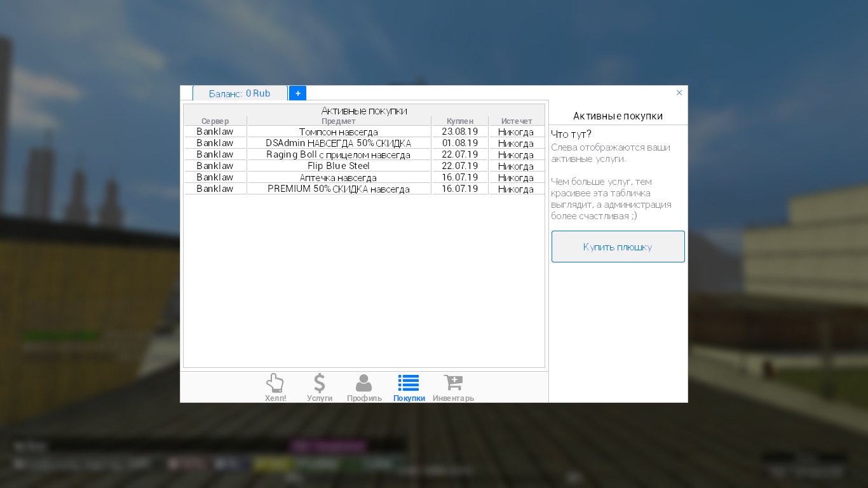Select the Raging Boll с прицелом row
The image size is (868, 488).
[x=339, y=155]
